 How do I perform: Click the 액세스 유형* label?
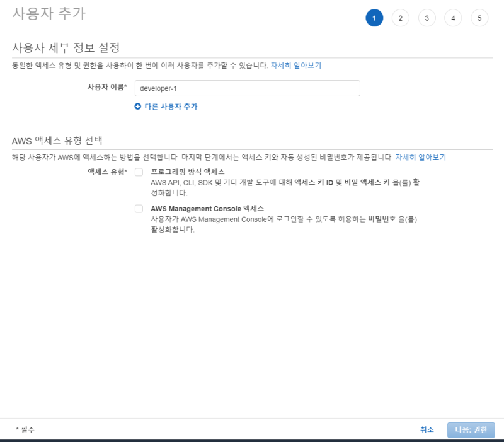pyautogui.click(x=107, y=172)
